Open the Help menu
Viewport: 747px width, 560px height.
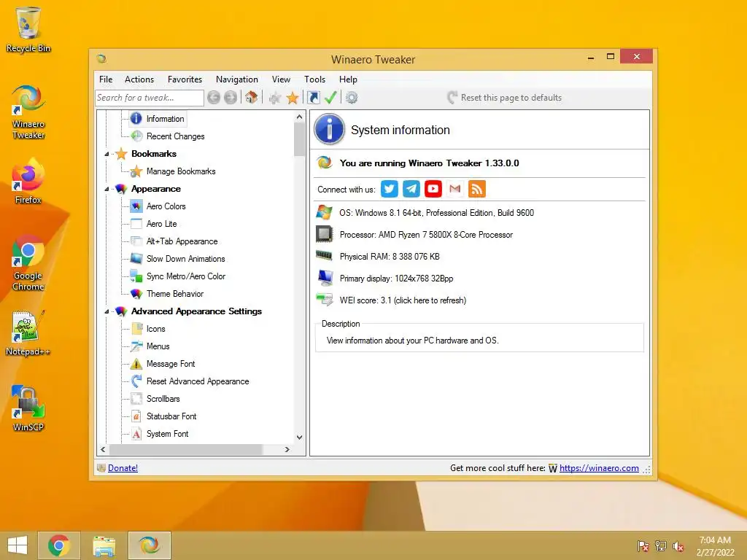tap(348, 79)
